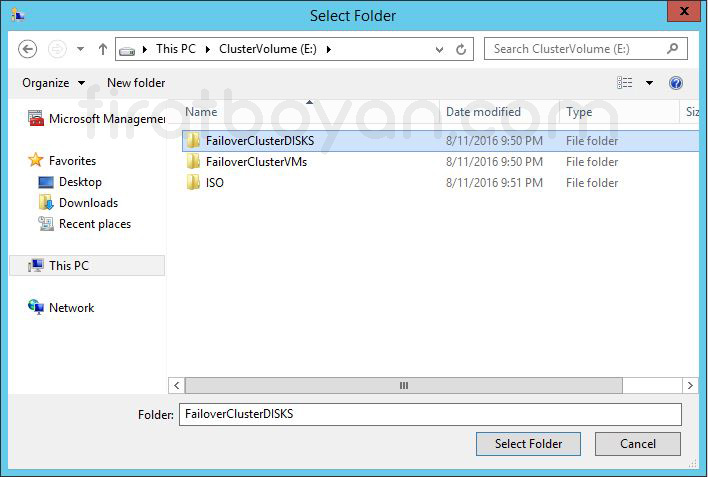
Task: Click the ISO folder icon
Action: (193, 182)
